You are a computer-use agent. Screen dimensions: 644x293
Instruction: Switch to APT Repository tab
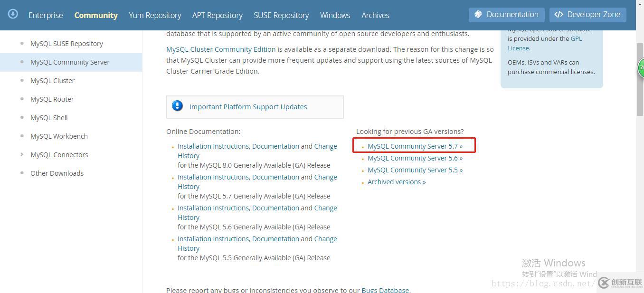tap(218, 15)
